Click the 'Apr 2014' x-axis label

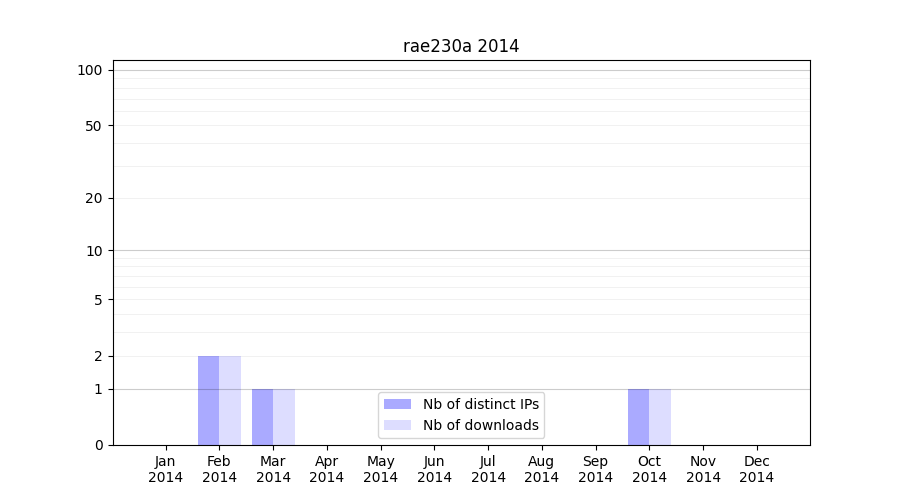tap(327, 469)
